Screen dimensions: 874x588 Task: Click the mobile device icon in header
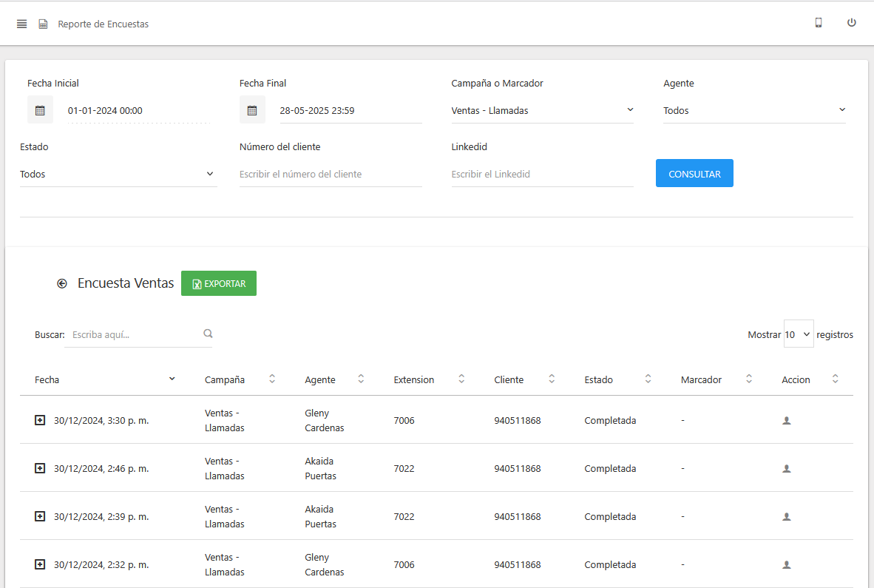[x=819, y=23]
